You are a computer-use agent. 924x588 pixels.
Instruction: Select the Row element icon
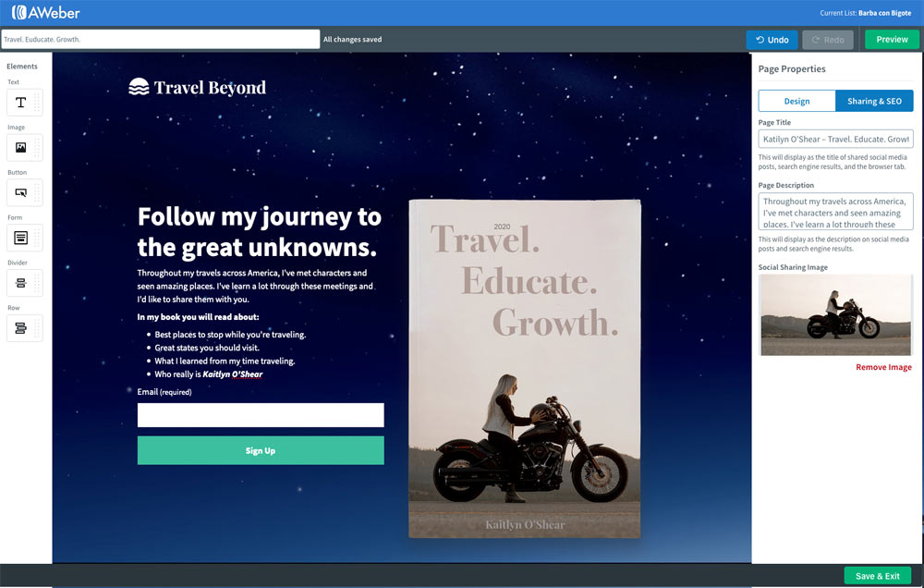pyautogui.click(x=20, y=328)
